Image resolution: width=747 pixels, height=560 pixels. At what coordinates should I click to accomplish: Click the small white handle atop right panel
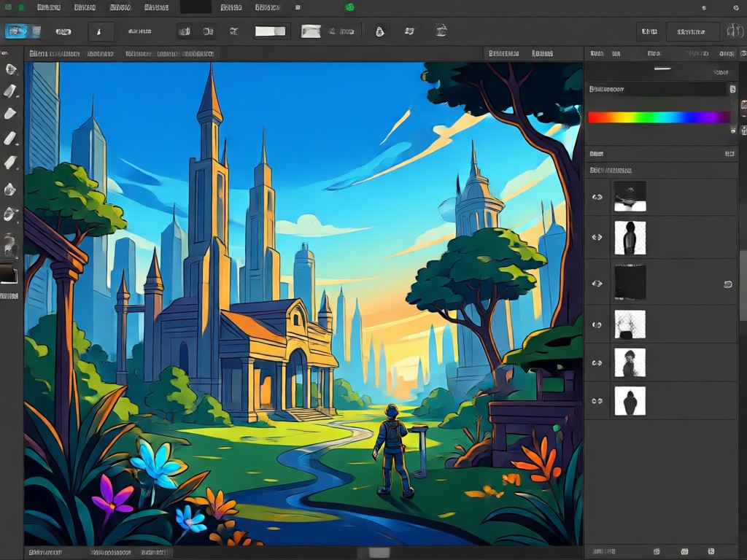click(x=662, y=69)
